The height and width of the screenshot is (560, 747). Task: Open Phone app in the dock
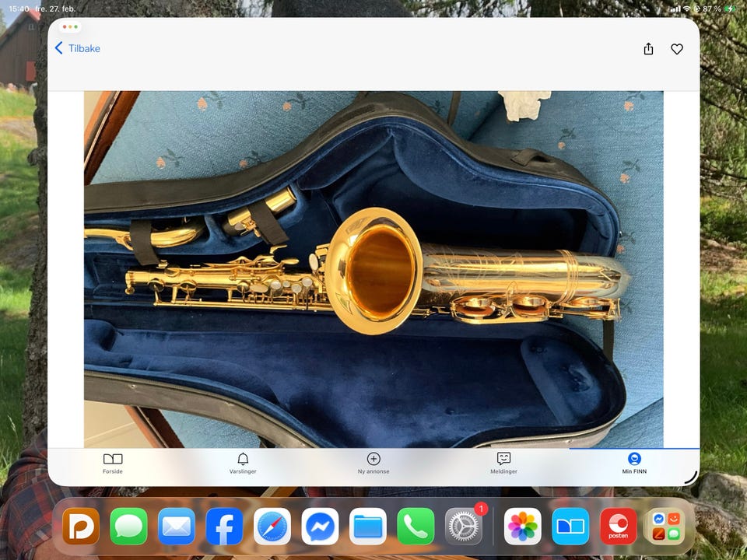pos(416,527)
